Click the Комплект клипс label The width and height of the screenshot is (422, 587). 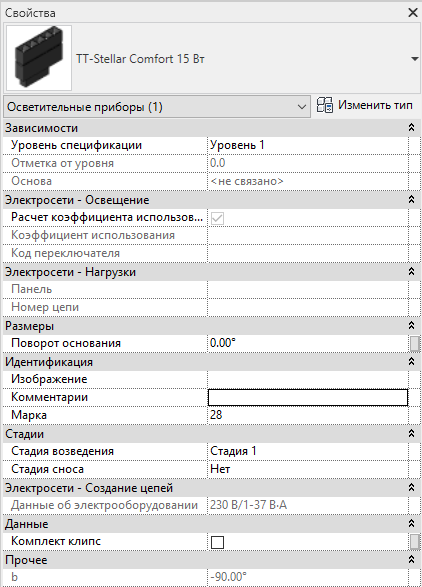[x=56, y=541]
